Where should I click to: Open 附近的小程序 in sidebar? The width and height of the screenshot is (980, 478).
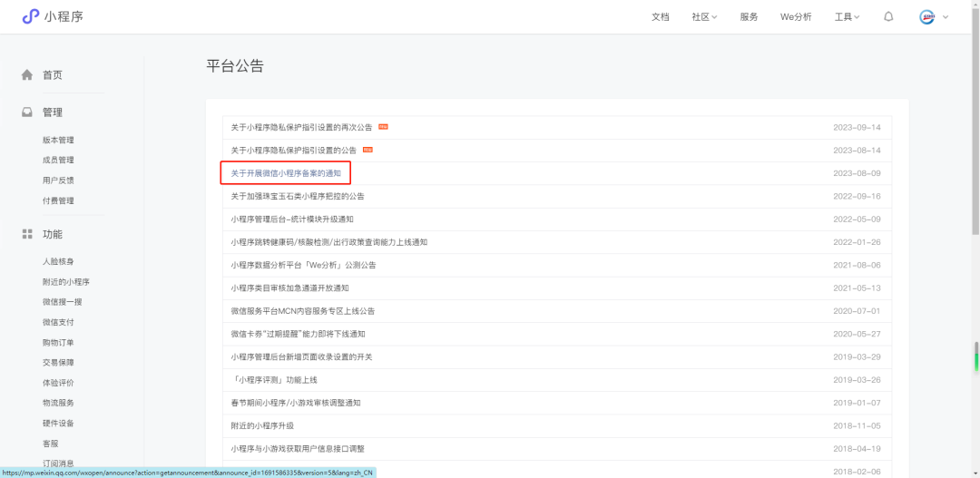tap(66, 282)
